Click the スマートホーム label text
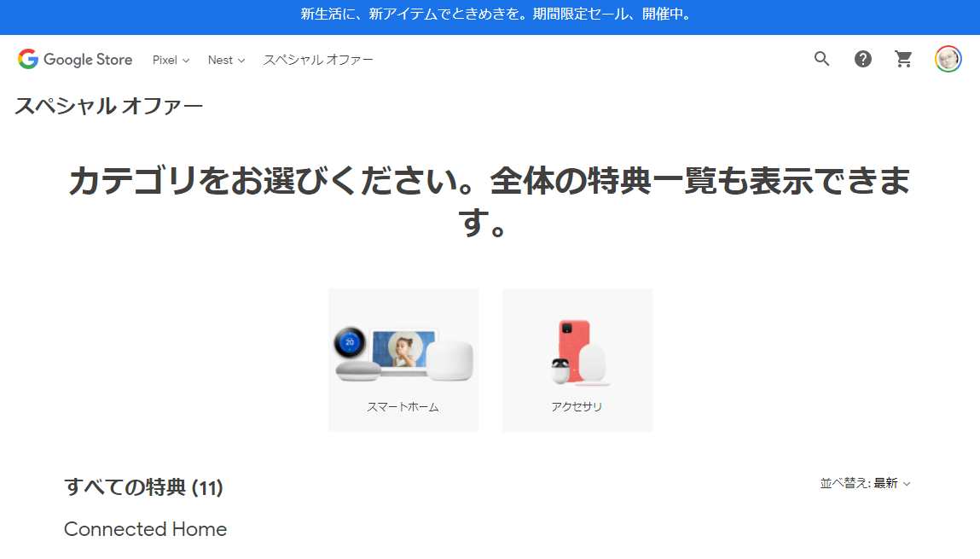Image resolution: width=980 pixels, height=559 pixels. 403,407
